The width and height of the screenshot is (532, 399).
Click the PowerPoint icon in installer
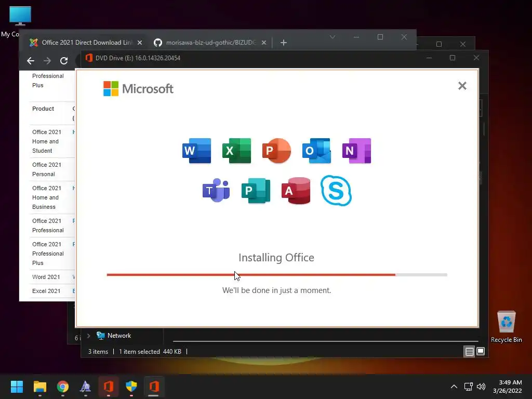tap(276, 151)
